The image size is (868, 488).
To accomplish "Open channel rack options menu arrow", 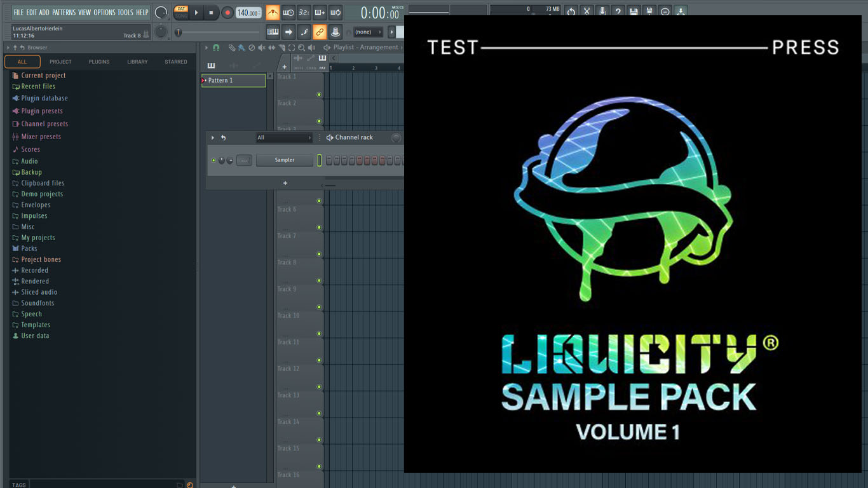I will [x=213, y=137].
